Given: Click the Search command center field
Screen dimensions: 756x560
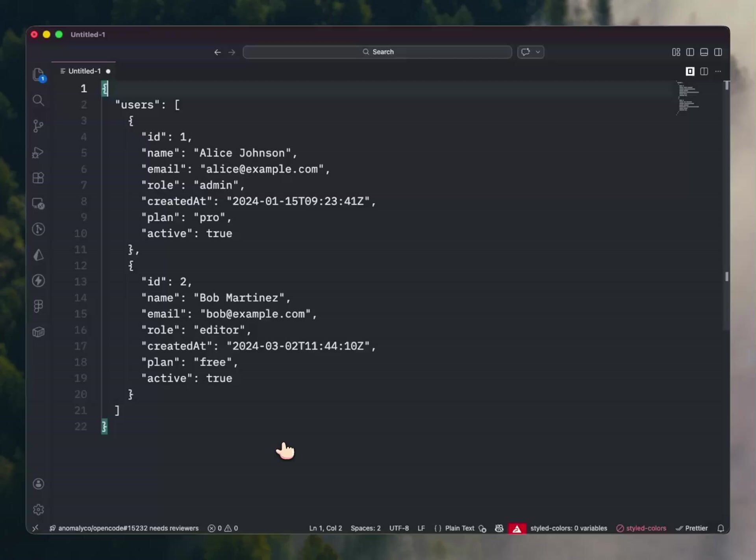Looking at the screenshot, I should pyautogui.click(x=377, y=52).
